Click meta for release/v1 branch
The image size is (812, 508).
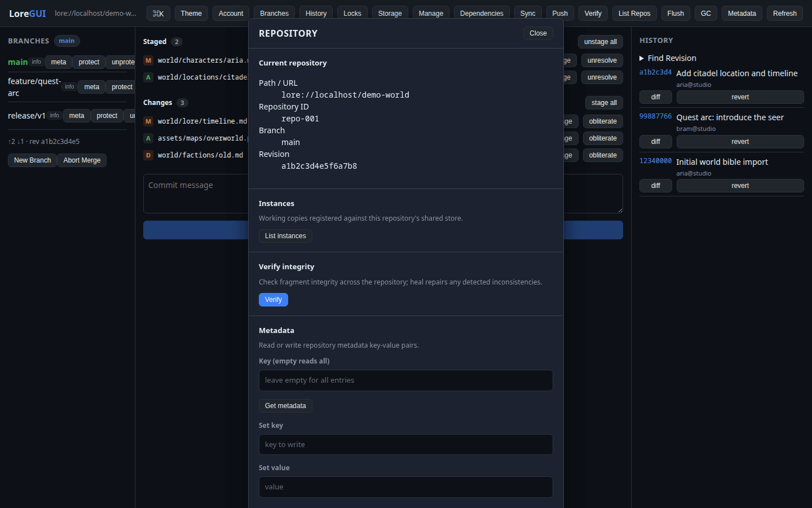tap(77, 116)
